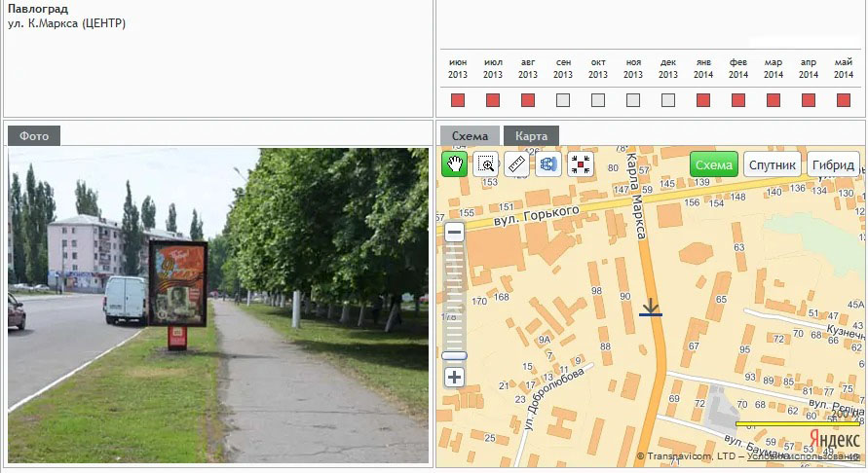Switch to the Карта tab
This screenshot has height=473, width=868.
pyautogui.click(x=531, y=136)
